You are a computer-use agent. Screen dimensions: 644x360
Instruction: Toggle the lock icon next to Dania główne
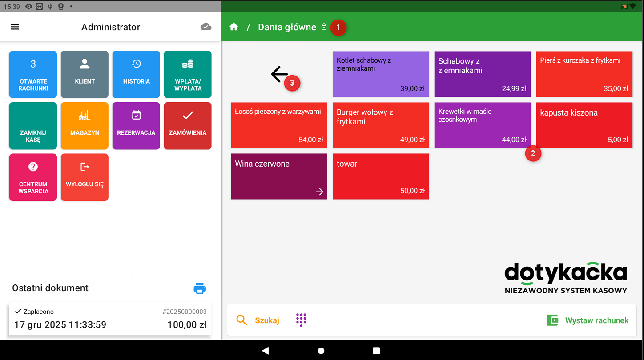pyautogui.click(x=324, y=27)
